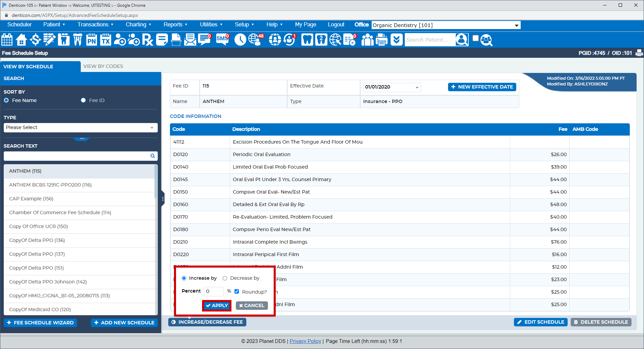Click the group patient search icon
644x349 pixels.
486,40
